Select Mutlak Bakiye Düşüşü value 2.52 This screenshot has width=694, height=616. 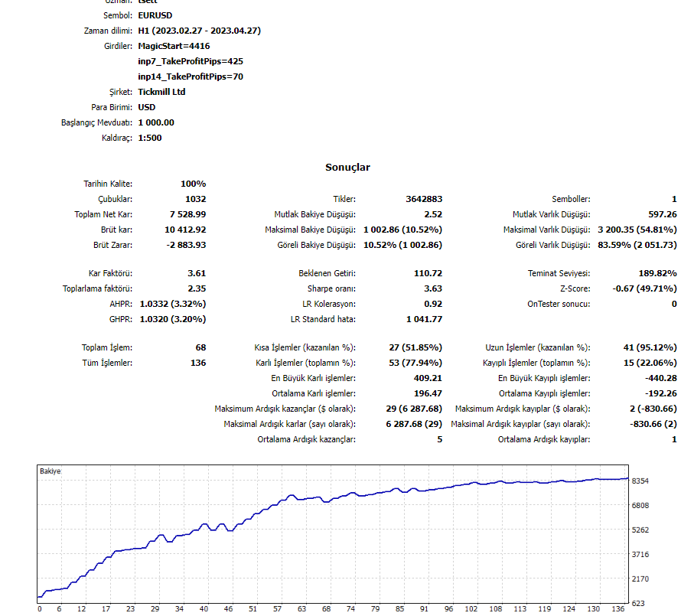pyautogui.click(x=433, y=214)
